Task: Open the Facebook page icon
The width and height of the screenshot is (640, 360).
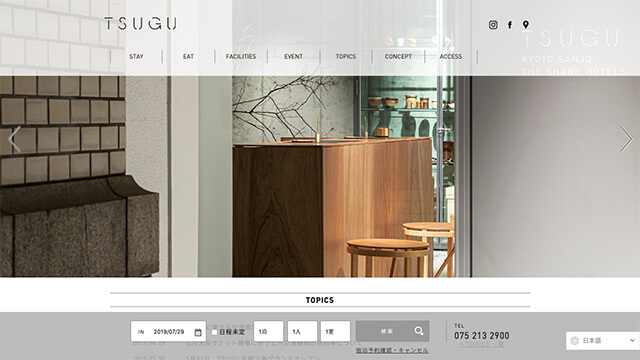Action: [x=510, y=25]
